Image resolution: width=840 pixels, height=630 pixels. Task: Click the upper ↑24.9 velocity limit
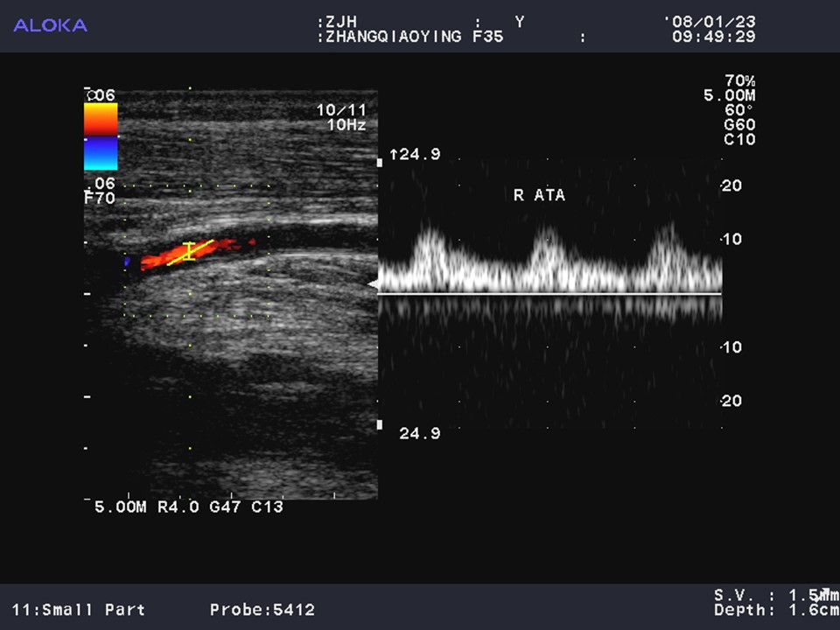[415, 154]
